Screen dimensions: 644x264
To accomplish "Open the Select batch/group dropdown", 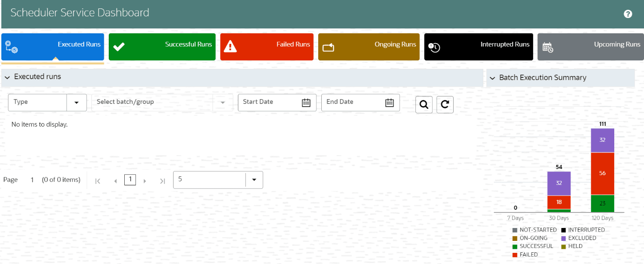I will pos(222,102).
